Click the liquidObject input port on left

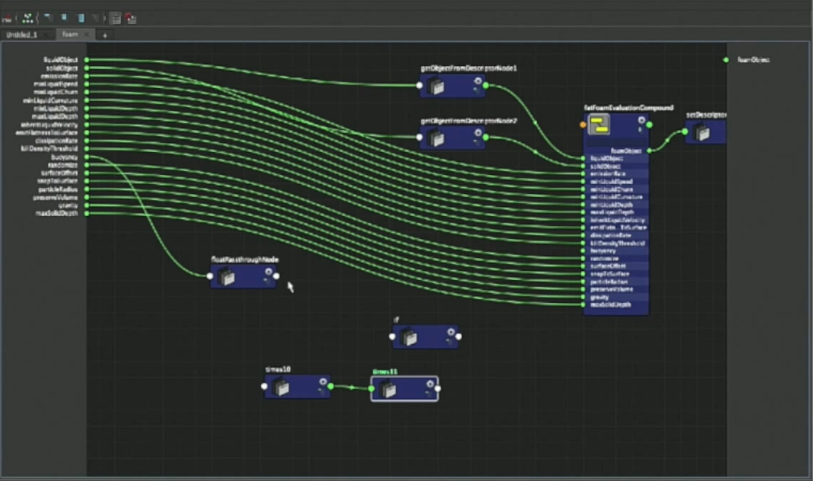[x=87, y=60]
